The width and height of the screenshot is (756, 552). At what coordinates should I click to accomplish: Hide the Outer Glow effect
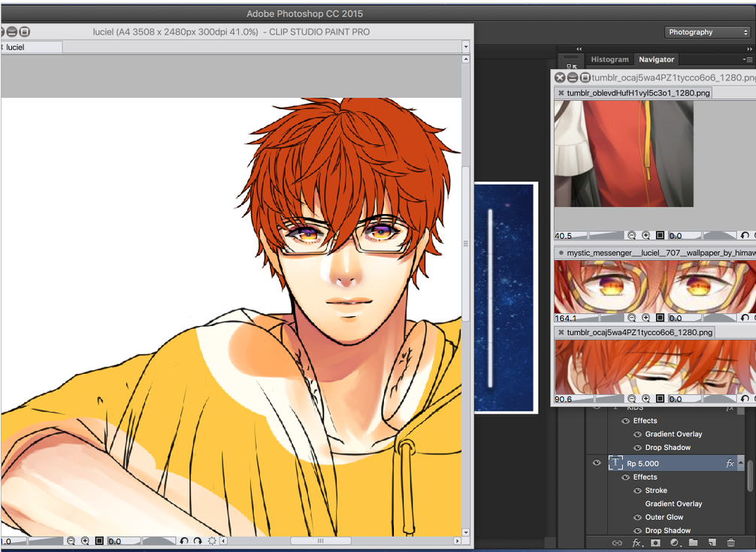click(x=637, y=517)
